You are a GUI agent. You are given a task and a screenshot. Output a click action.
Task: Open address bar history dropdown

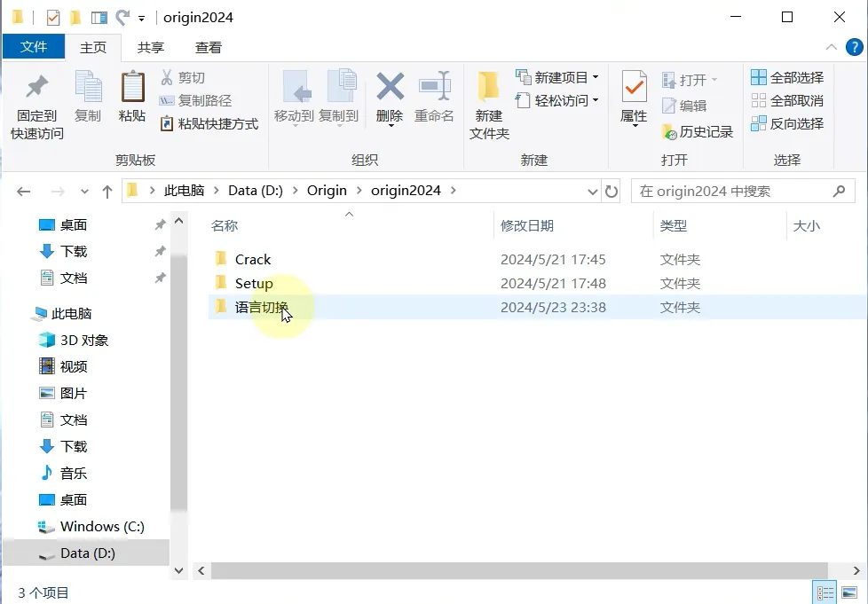(592, 192)
